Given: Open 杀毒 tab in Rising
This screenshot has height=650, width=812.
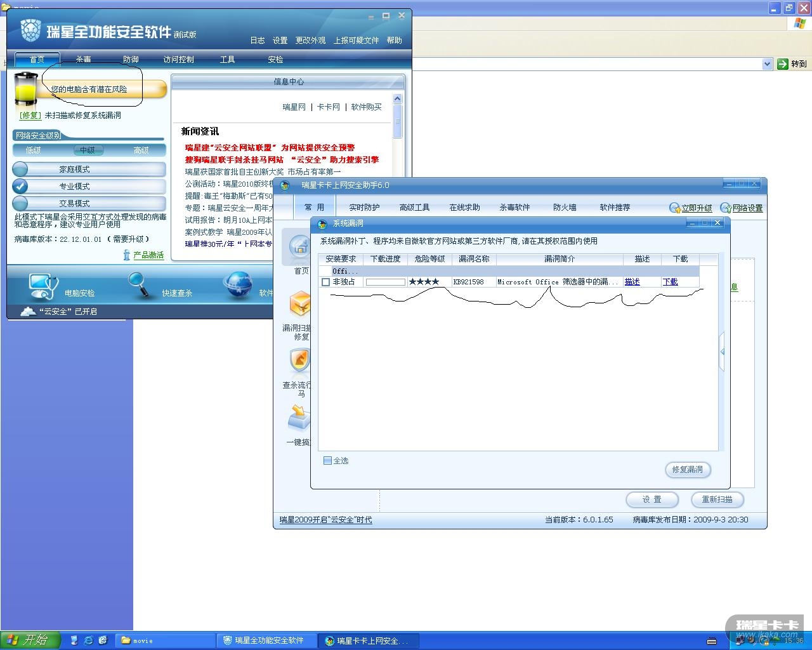Looking at the screenshot, I should point(83,60).
